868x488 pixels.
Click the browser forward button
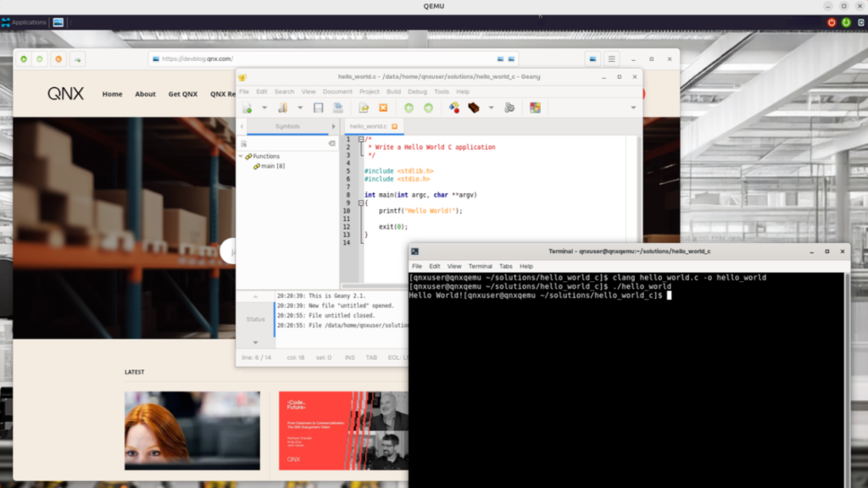click(40, 59)
